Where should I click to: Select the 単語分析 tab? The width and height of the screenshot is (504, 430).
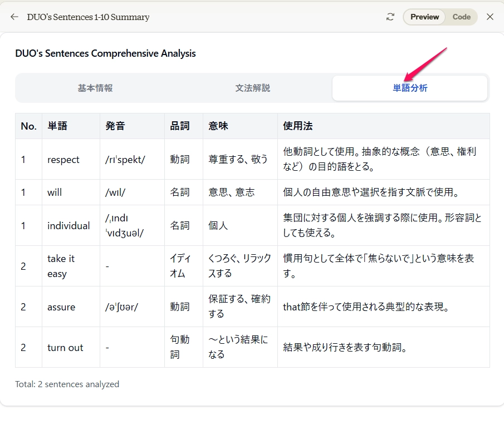coord(410,88)
